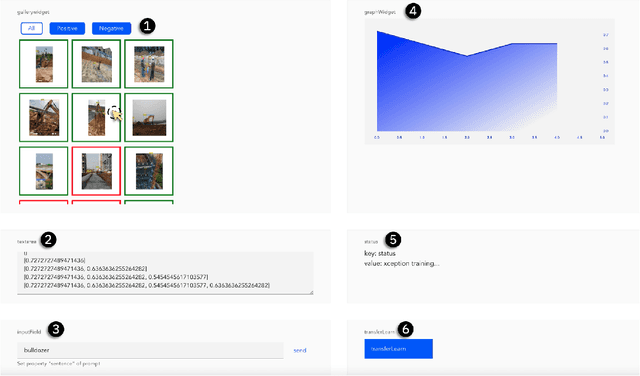Focus the bulldozer prompt input field

[150, 350]
